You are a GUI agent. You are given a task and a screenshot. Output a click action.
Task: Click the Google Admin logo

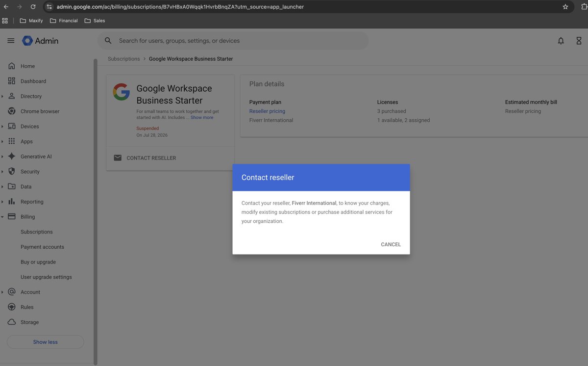click(x=40, y=41)
